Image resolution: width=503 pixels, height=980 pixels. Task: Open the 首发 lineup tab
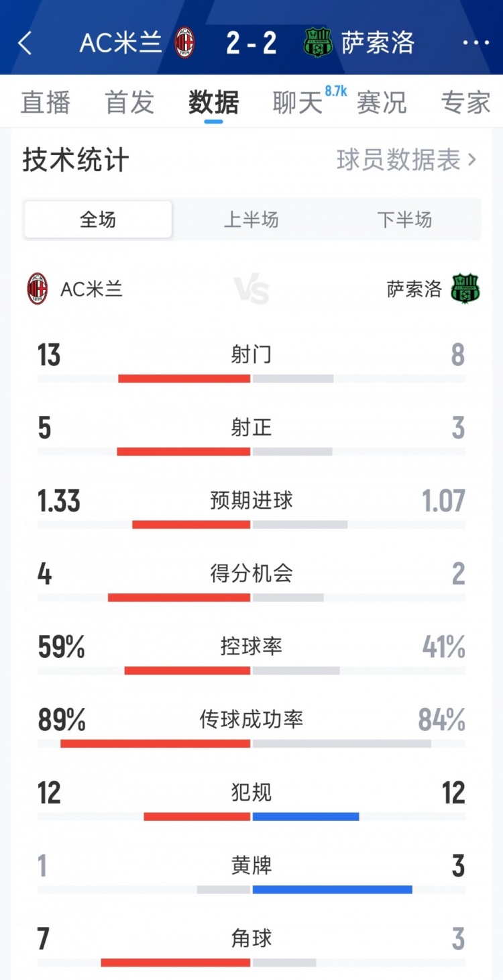[129, 103]
